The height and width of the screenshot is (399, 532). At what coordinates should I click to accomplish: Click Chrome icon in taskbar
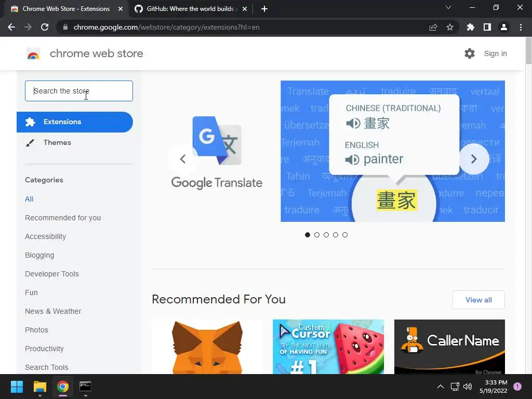pyautogui.click(x=63, y=387)
